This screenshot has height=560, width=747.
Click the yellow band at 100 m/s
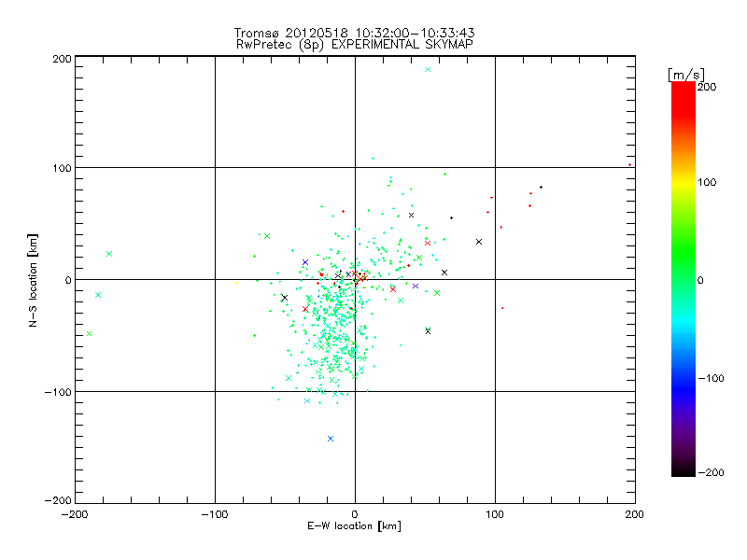[x=684, y=182]
